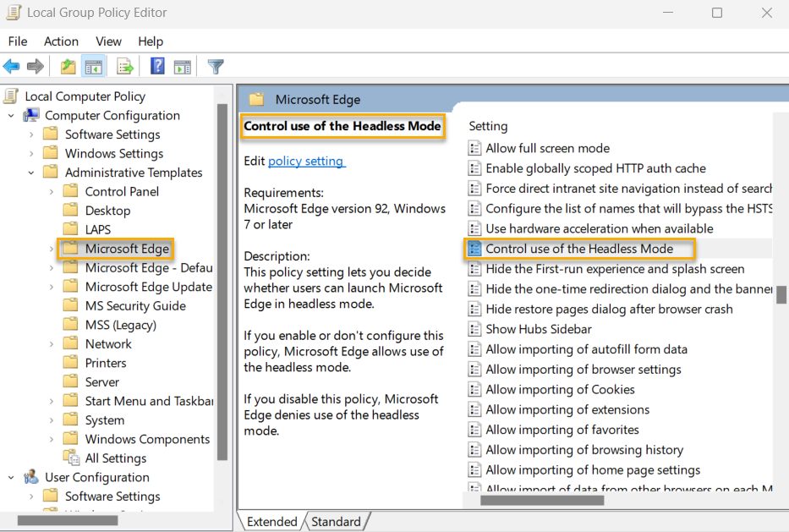Click the Export List toolbar icon

coord(125,67)
